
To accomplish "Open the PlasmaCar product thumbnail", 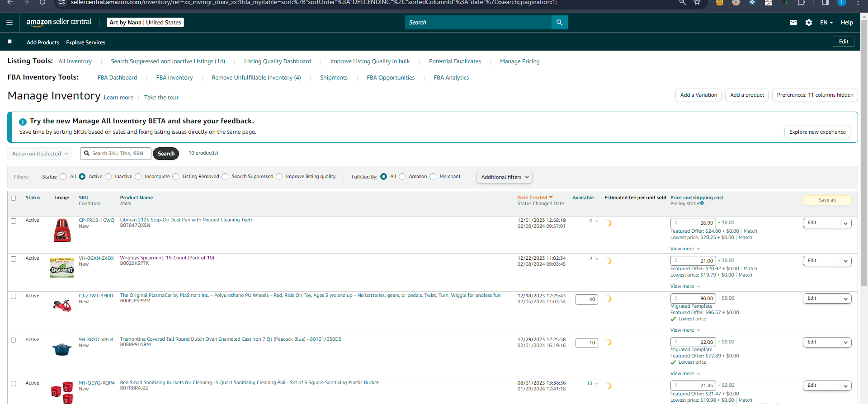I will tap(62, 306).
